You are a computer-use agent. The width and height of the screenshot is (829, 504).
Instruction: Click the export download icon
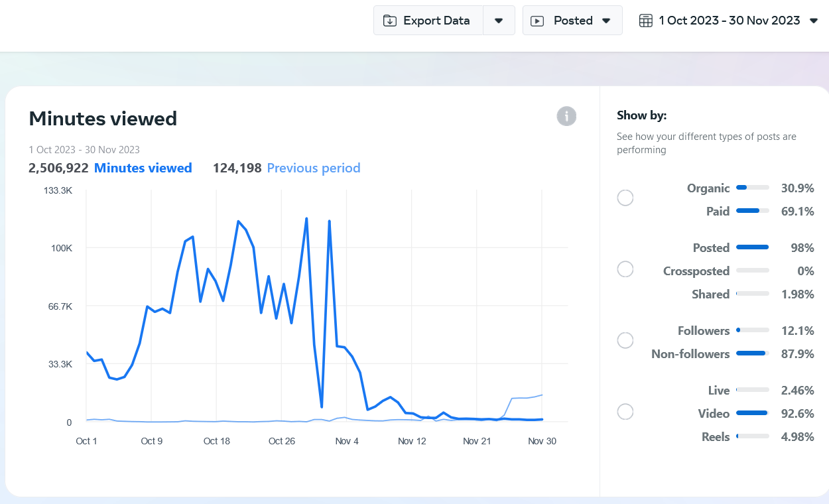(390, 21)
